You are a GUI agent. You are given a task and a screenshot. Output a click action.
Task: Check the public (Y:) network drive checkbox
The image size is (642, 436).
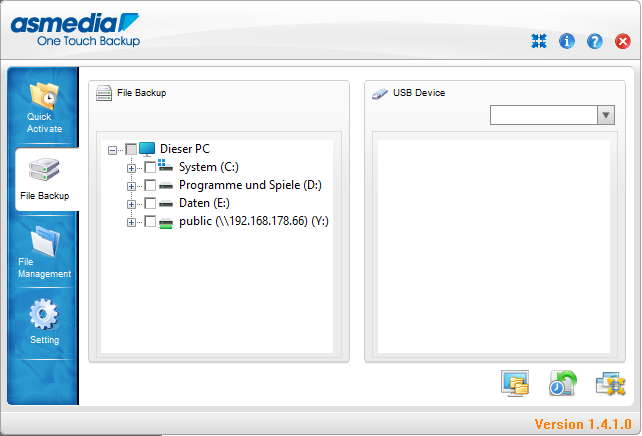pyautogui.click(x=150, y=221)
